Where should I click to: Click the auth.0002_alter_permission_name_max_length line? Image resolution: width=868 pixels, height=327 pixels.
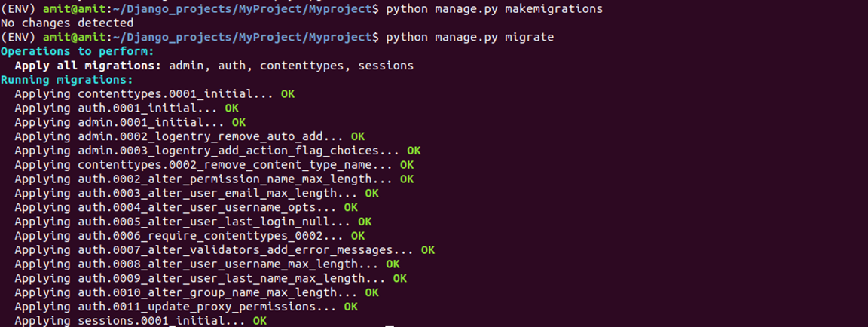pos(214,179)
